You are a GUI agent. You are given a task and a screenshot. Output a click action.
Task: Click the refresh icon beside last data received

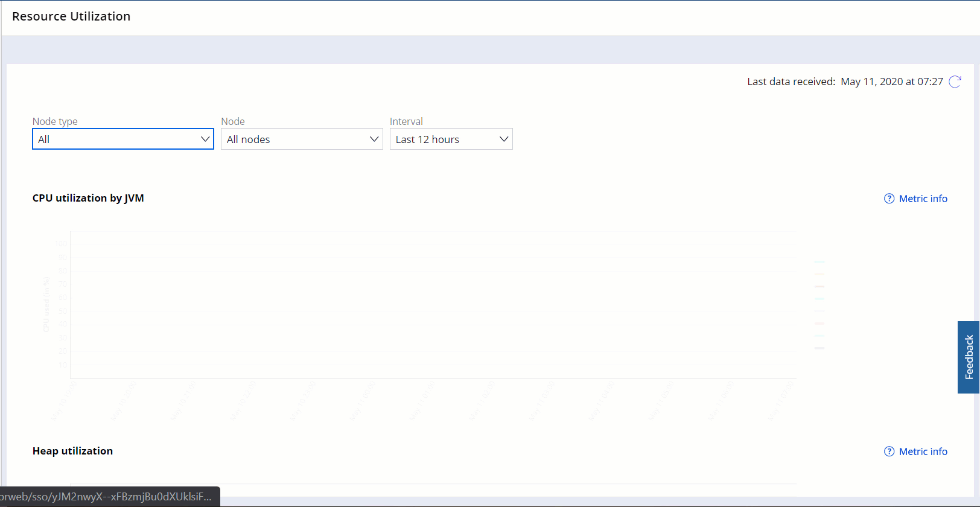[x=955, y=81]
